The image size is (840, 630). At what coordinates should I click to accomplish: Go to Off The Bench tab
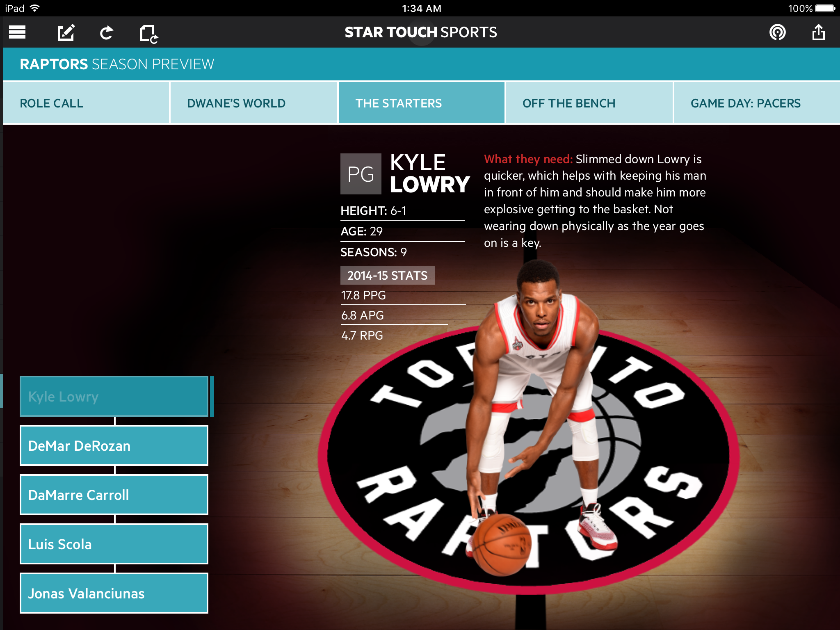pyautogui.click(x=589, y=103)
